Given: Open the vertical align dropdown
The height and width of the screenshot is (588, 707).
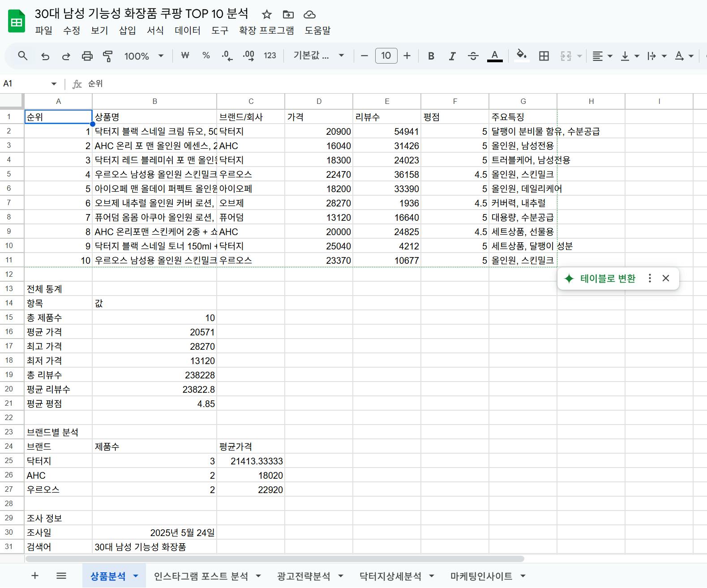Looking at the screenshot, I should point(630,56).
